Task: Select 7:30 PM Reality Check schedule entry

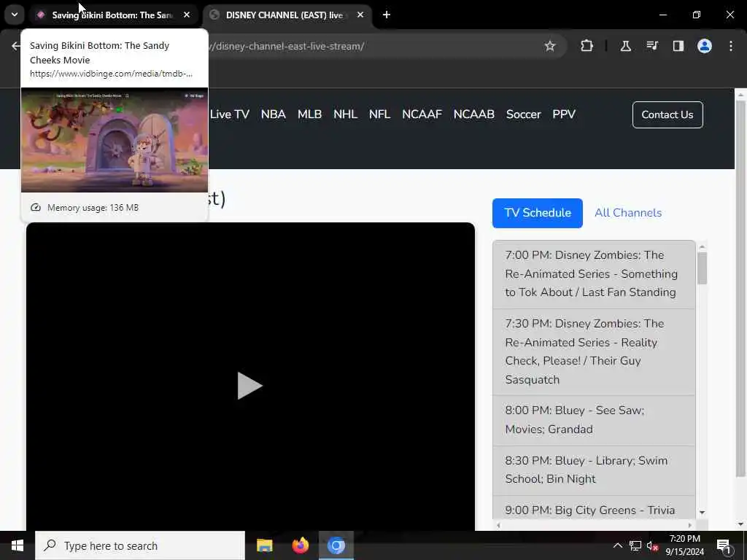Action: [594, 352]
